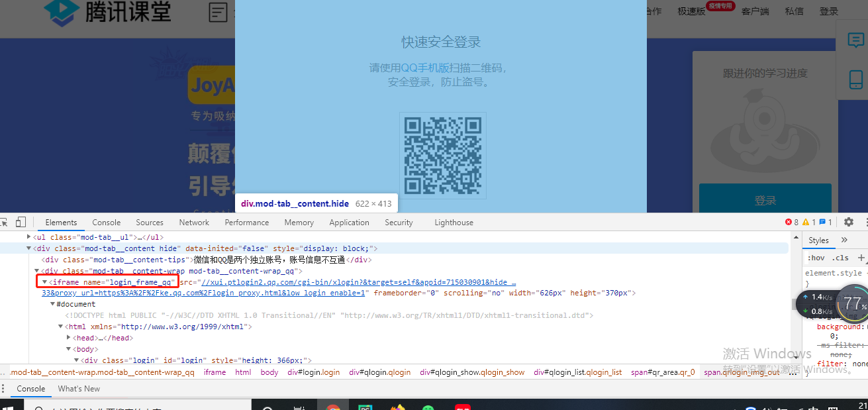This screenshot has width=868, height=410.
Task: Collapse the div mod-tab__content hide node
Action: click(x=28, y=248)
